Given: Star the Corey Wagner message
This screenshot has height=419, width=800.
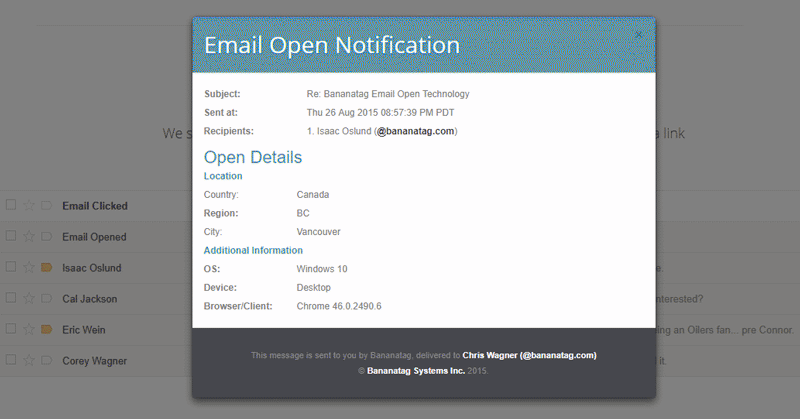Looking at the screenshot, I should pos(29,360).
